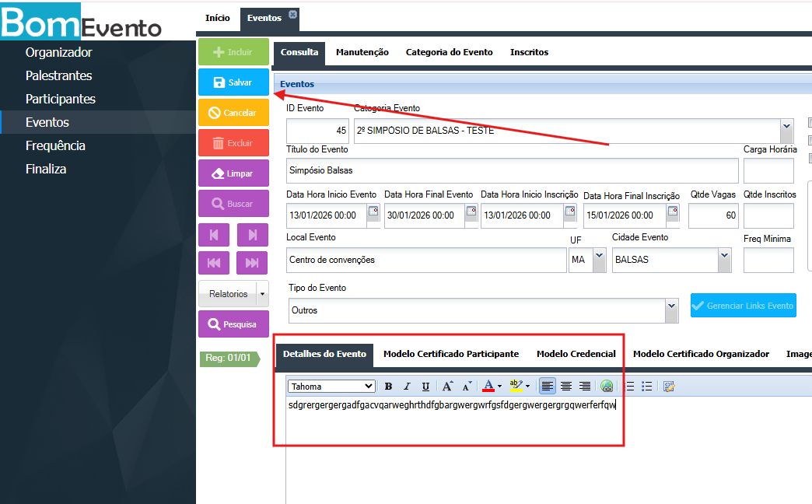Click the increase font size icon
812x504 pixels.
point(447,387)
